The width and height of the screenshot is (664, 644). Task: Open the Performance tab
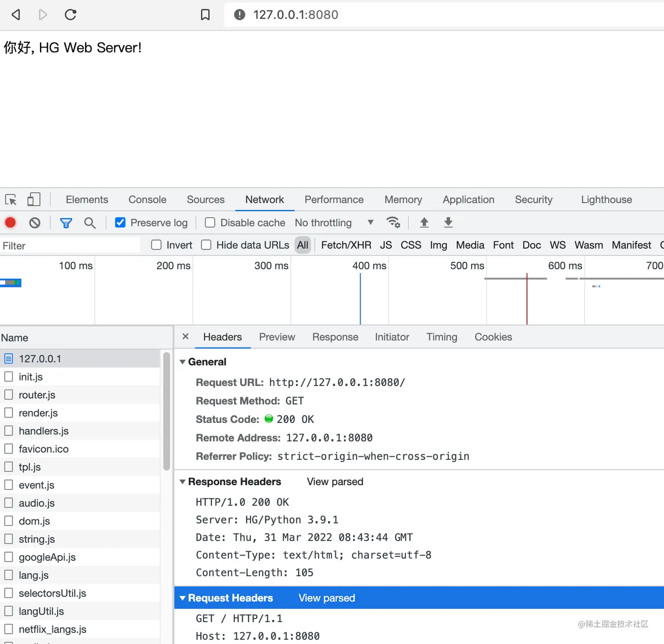(334, 200)
